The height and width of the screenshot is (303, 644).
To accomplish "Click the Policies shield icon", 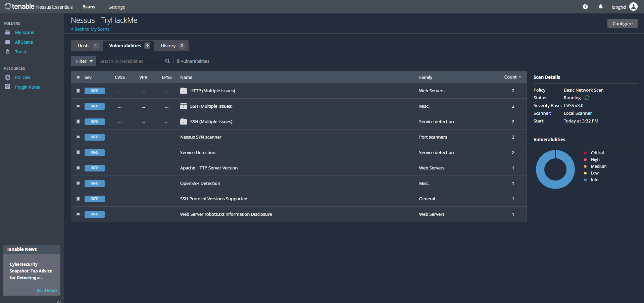I will click(x=8, y=78).
